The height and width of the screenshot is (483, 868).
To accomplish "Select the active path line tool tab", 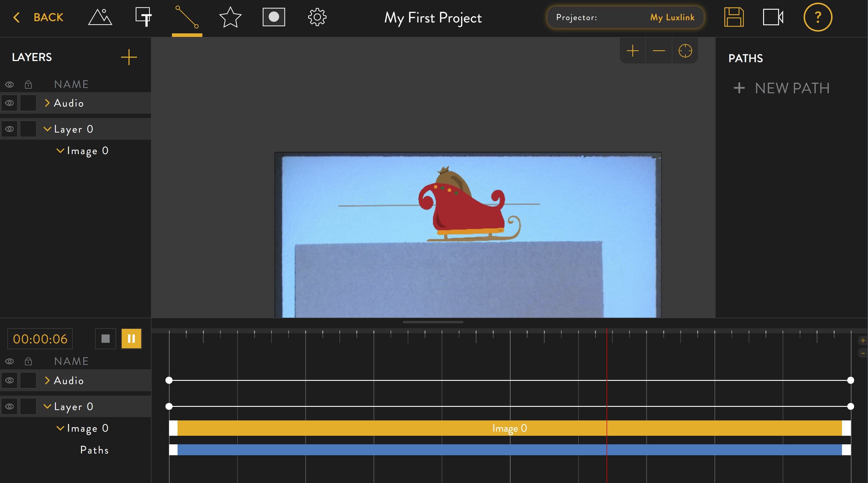I will (187, 17).
